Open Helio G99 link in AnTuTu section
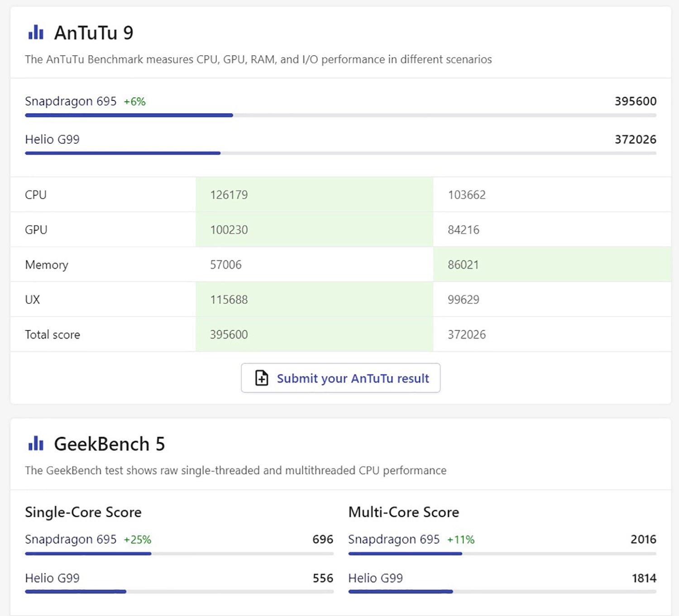679x616 pixels. point(52,139)
